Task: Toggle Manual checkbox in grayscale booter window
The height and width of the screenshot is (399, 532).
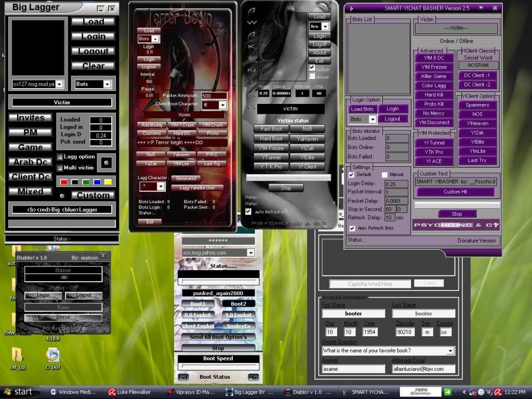Action: coord(312,76)
